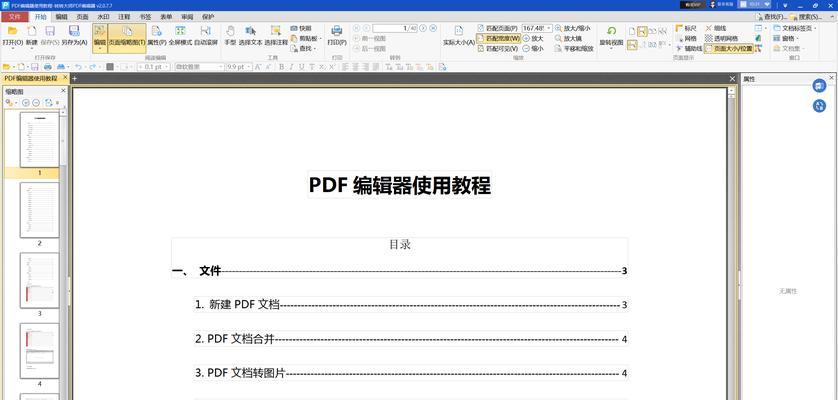
Task: Select the 选择注释 annotation selection tool
Action: [x=276, y=35]
